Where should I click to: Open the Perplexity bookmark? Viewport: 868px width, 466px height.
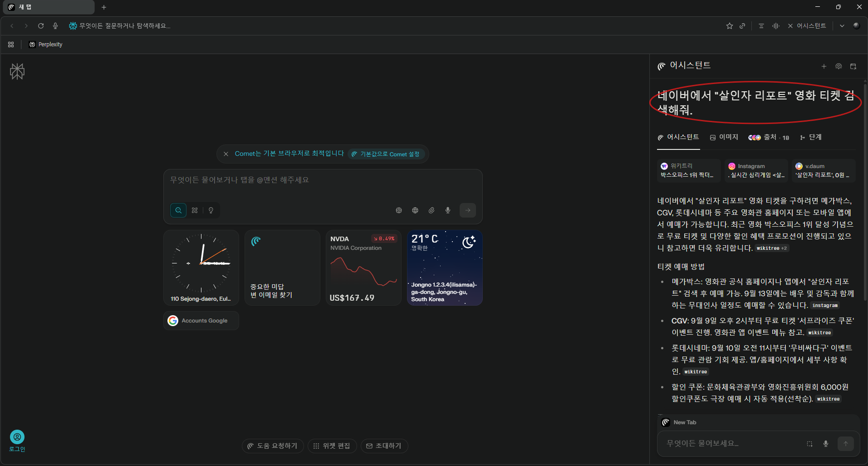(x=45, y=45)
